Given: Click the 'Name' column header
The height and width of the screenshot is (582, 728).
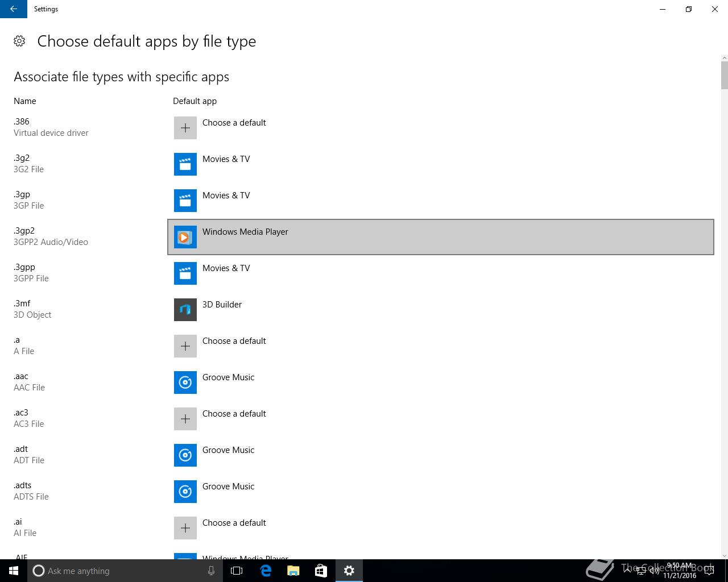Looking at the screenshot, I should tap(25, 101).
